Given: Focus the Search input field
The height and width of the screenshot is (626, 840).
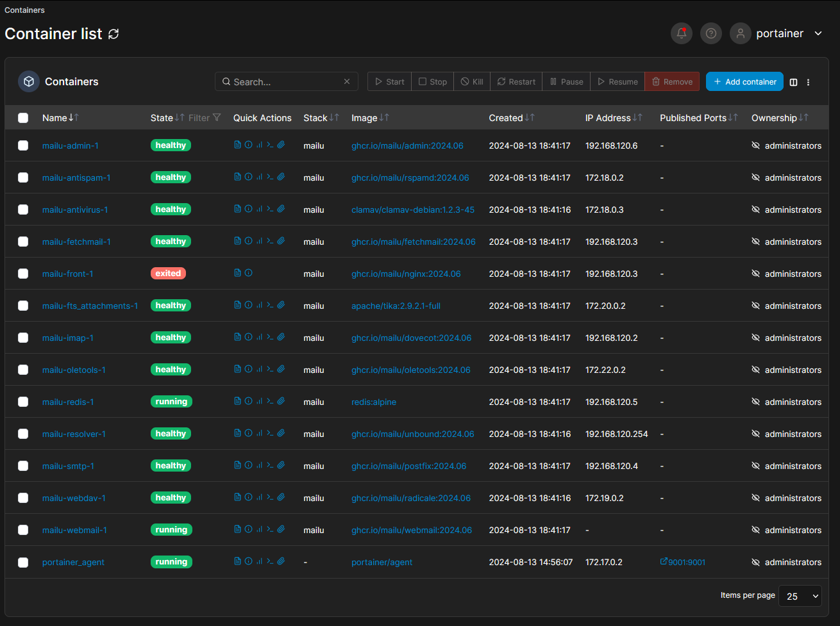Looking at the screenshot, I should pyautogui.click(x=286, y=81).
